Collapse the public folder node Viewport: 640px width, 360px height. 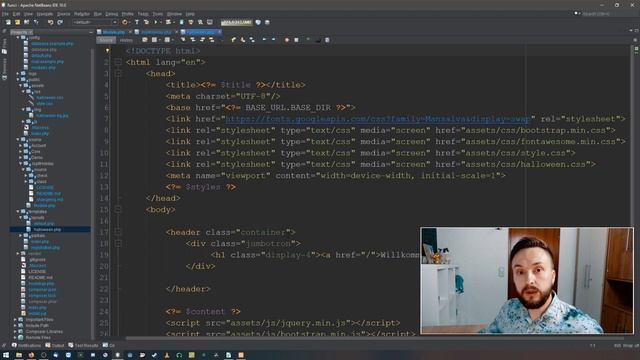(x=18, y=80)
